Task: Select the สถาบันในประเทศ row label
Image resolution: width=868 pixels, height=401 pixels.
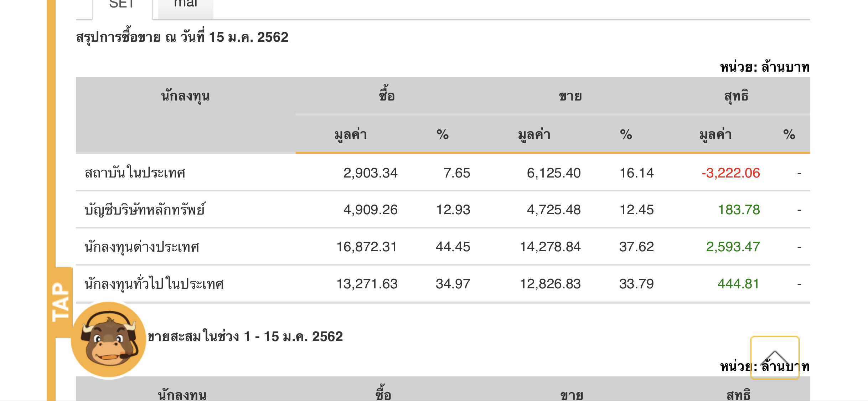Action: [135, 173]
